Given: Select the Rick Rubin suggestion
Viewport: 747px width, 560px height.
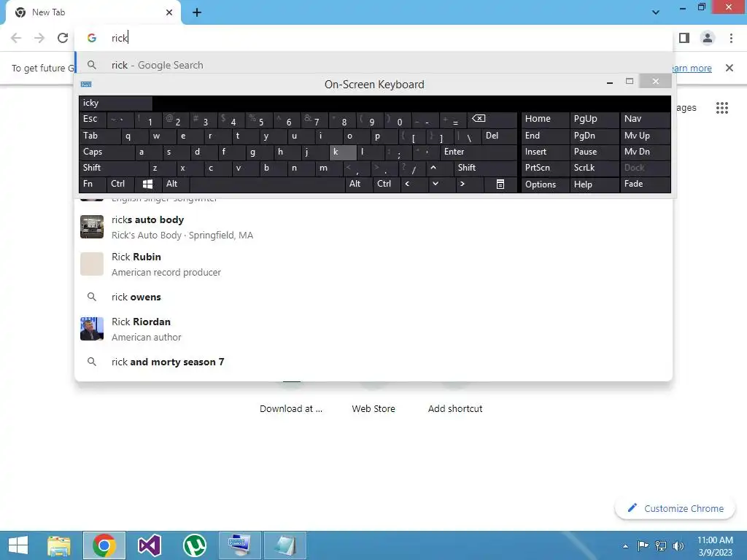Looking at the screenshot, I should (x=373, y=264).
